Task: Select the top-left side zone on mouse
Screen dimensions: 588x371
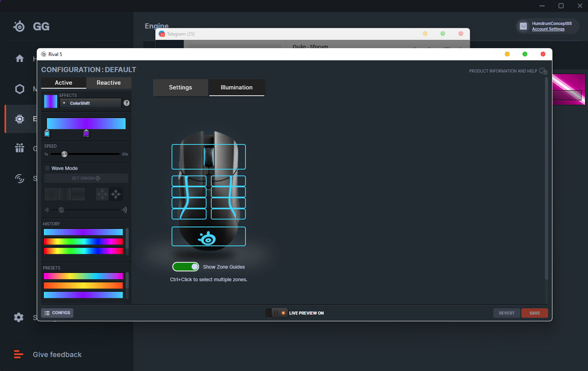Action: coord(189,181)
